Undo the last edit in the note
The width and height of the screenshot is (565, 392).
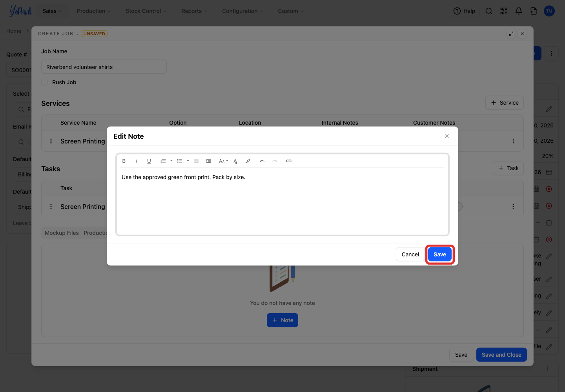point(262,161)
